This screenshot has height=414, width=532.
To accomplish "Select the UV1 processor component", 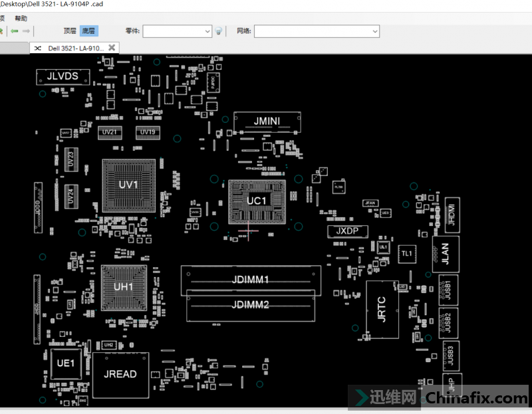I will tap(129, 184).
